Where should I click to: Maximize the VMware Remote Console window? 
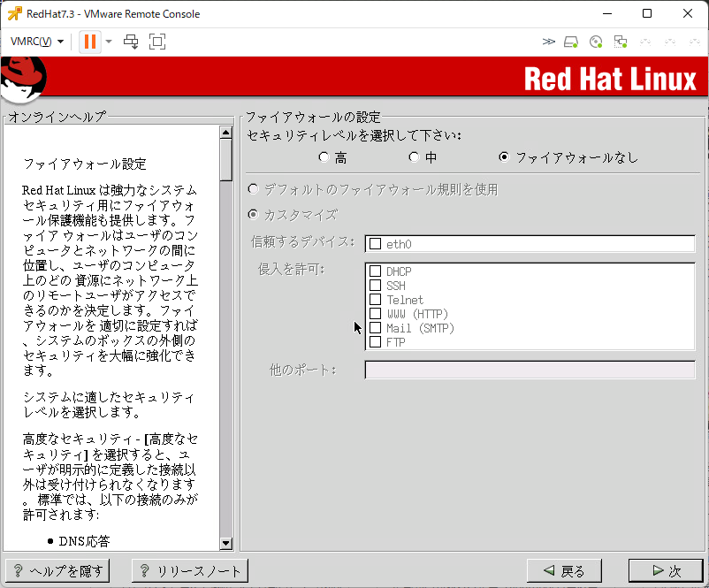(647, 13)
